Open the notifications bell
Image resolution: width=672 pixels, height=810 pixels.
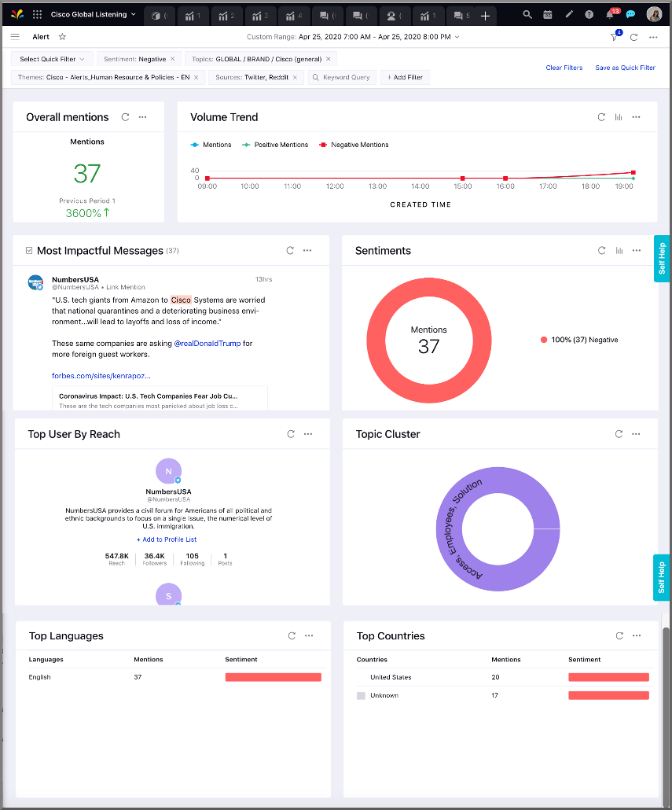click(x=610, y=15)
